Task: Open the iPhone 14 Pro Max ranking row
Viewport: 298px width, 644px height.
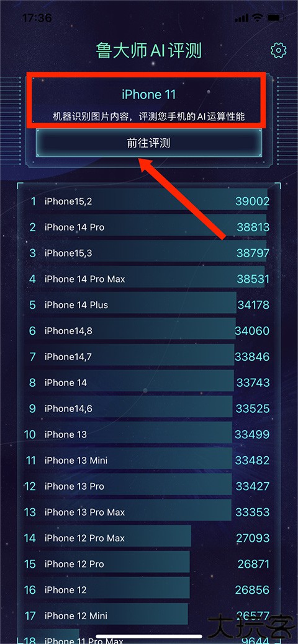Action: pos(148,279)
